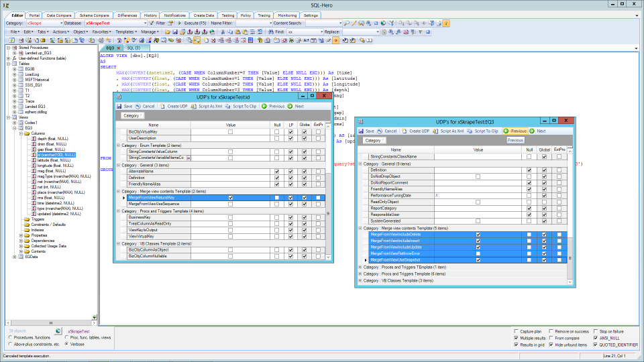The width and height of the screenshot is (644, 362).
Task: Click horizontal scrollbar under object tree
Action: tap(51, 323)
